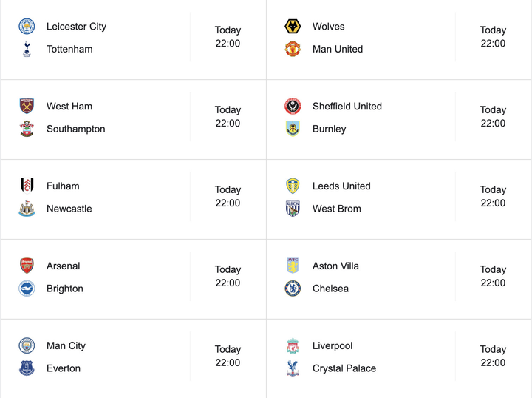This screenshot has width=532, height=398.
Task: Select the Leeds United vs West Brom kickoff time
Action: (x=493, y=197)
